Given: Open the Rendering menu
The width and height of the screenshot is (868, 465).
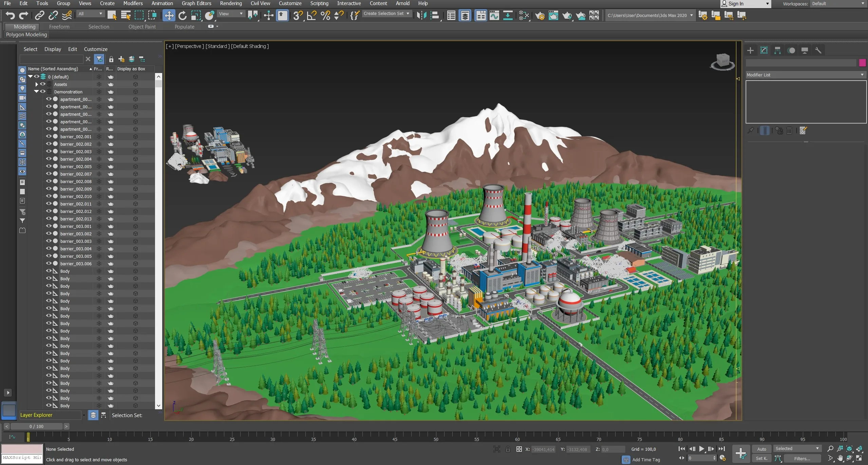Looking at the screenshot, I should [x=231, y=3].
